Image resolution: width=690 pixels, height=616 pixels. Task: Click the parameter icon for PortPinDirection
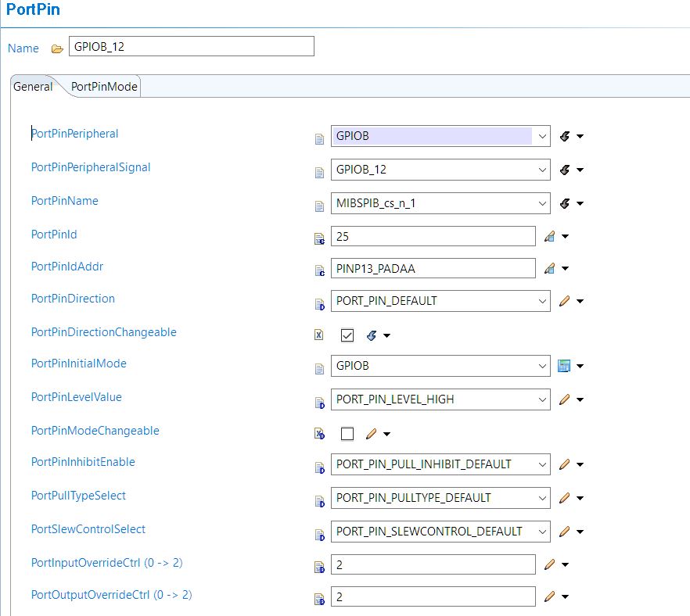pos(319,304)
